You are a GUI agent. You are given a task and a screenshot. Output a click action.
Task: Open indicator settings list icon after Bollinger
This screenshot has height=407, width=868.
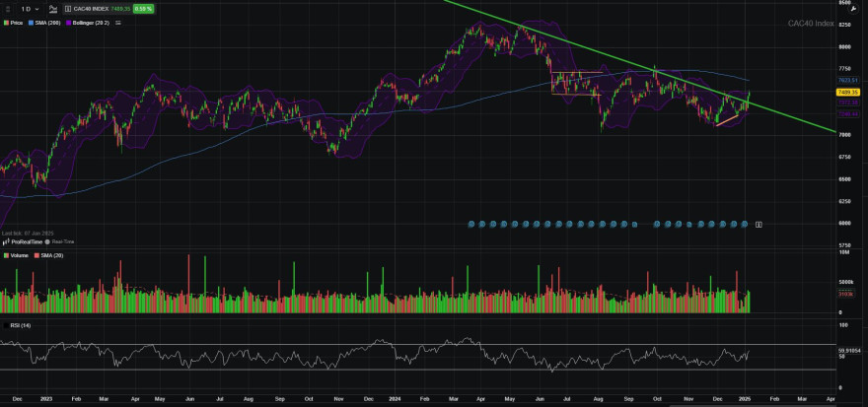pos(118,23)
